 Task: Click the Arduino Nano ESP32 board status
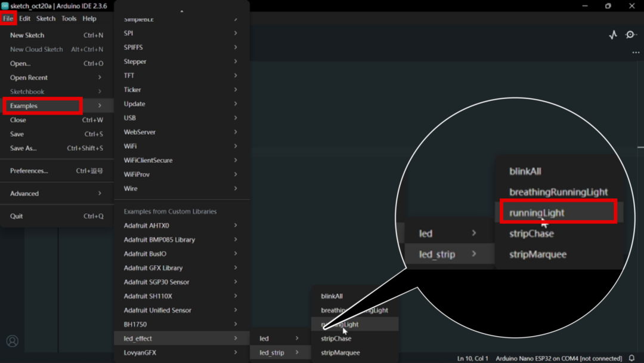point(558,358)
